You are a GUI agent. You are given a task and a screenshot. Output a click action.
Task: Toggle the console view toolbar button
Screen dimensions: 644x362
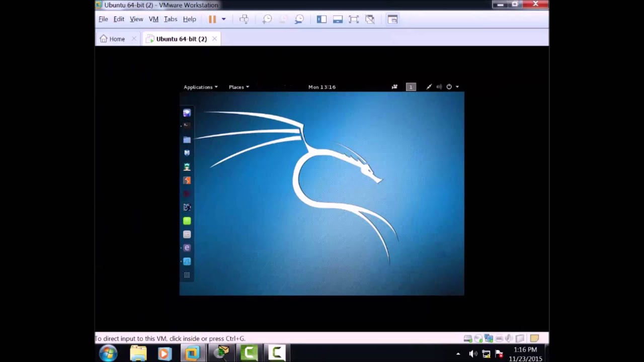click(x=392, y=19)
